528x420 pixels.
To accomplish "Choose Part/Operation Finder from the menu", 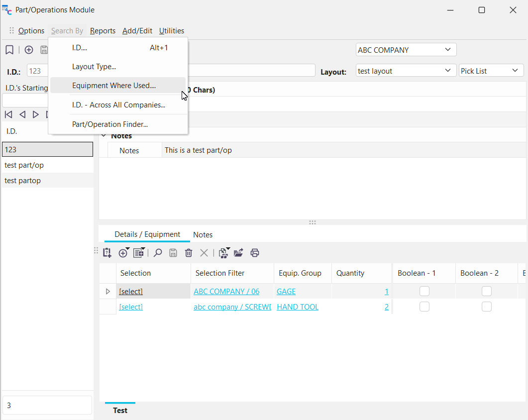I will (x=109, y=124).
